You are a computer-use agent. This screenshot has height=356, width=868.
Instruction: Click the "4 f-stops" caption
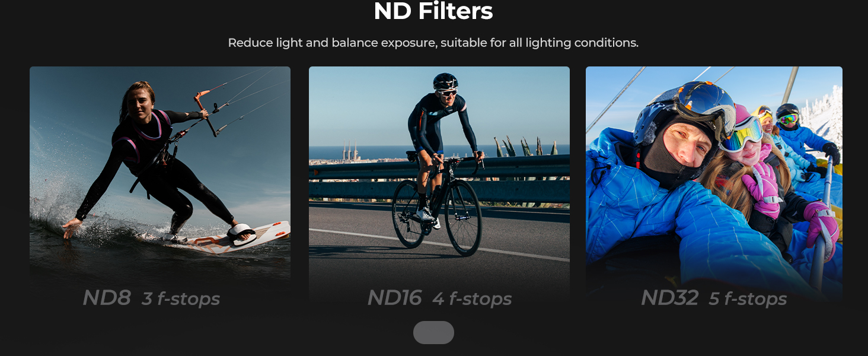click(472, 299)
